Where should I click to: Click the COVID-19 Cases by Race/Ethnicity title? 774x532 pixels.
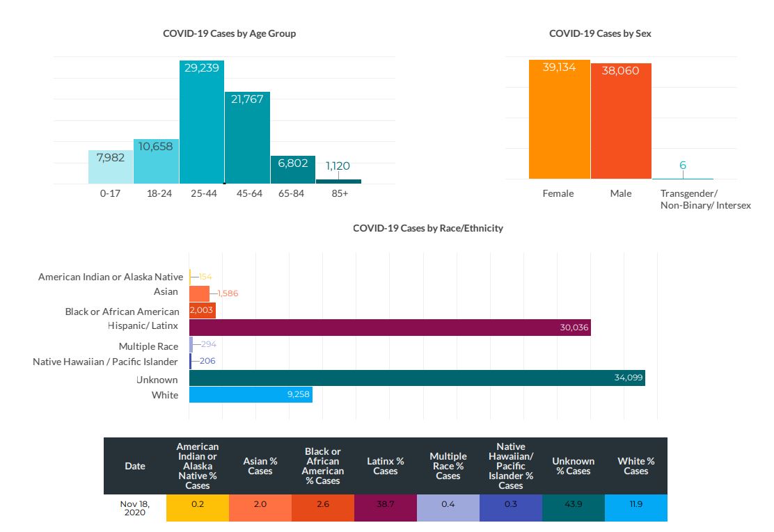click(427, 228)
